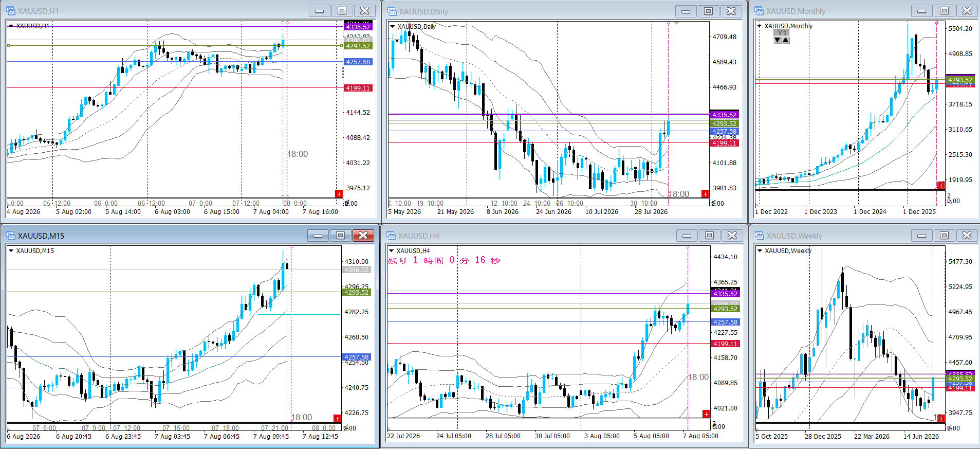
Task: Click the red plus icon in the H1 chart
Action: [339, 194]
